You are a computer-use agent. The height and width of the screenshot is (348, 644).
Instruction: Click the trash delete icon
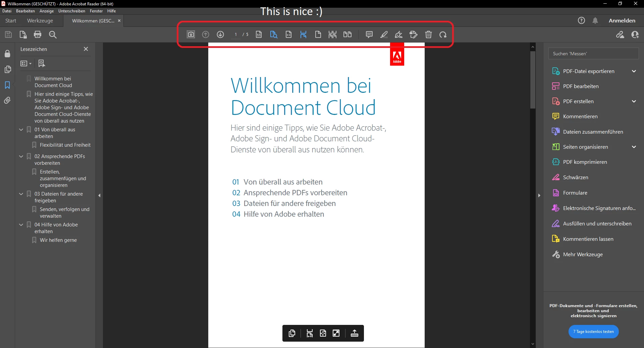click(x=428, y=34)
